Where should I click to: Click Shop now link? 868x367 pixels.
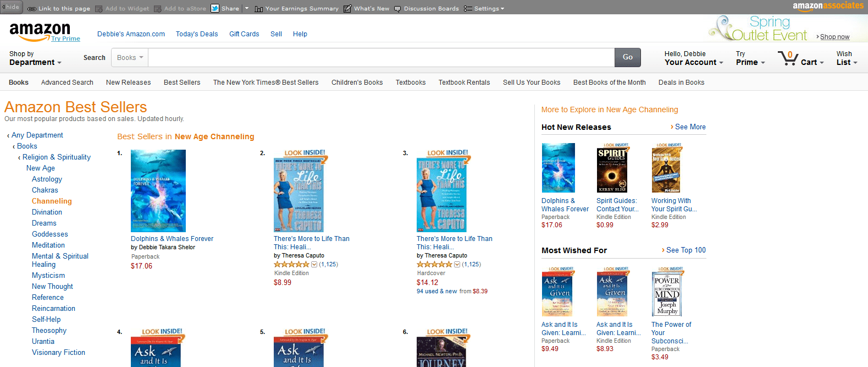coord(834,37)
